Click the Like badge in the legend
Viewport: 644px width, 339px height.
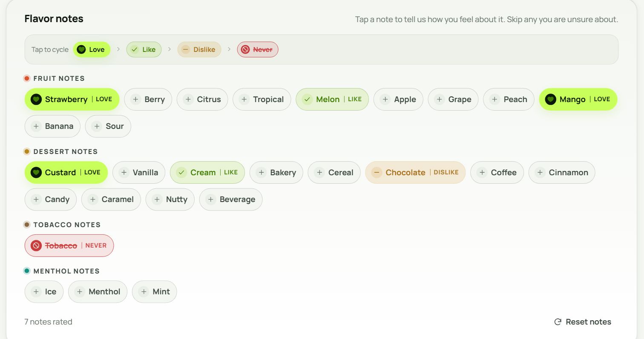coord(144,49)
